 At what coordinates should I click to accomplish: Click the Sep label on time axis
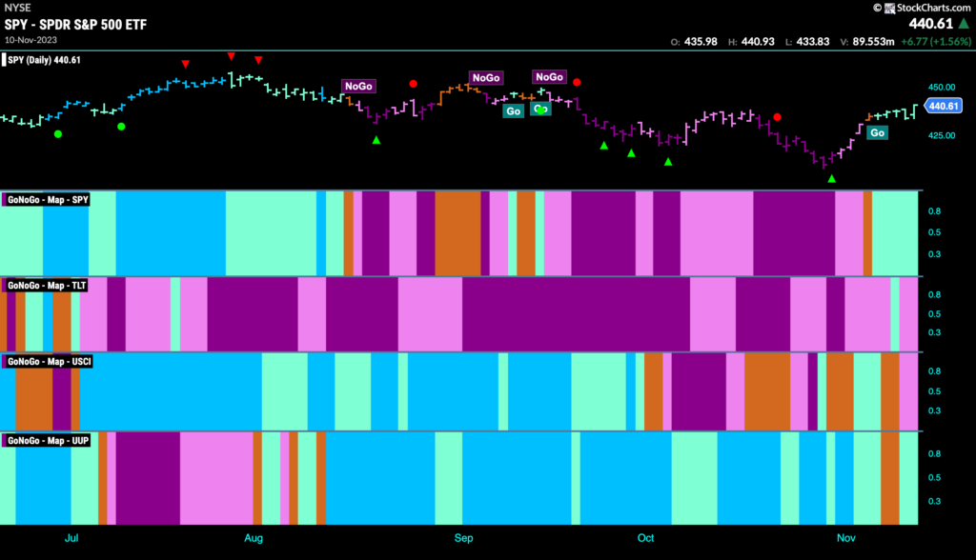(464, 538)
